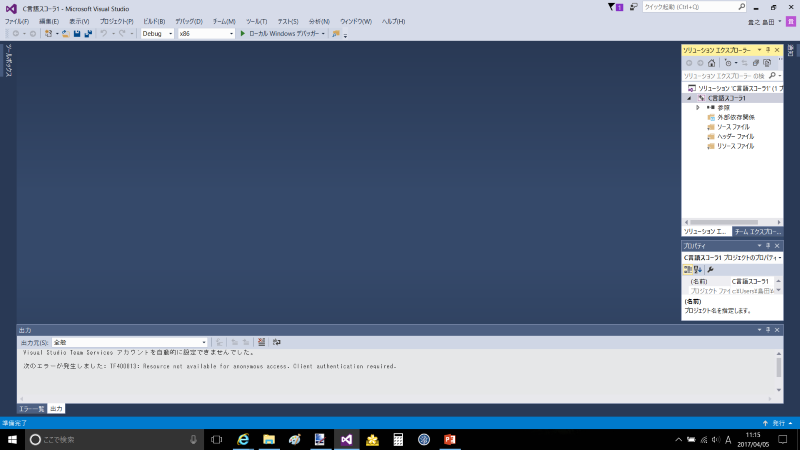Open the ツール(T) menu

click(x=256, y=21)
